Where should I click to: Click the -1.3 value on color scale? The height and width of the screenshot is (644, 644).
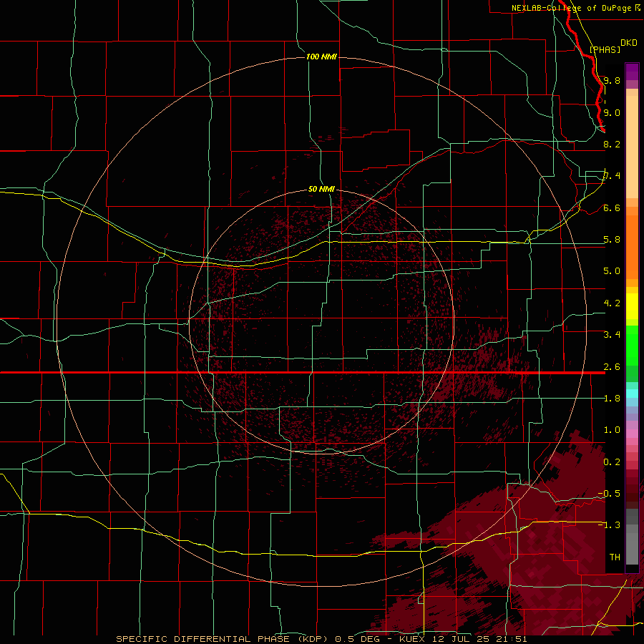(x=610, y=525)
